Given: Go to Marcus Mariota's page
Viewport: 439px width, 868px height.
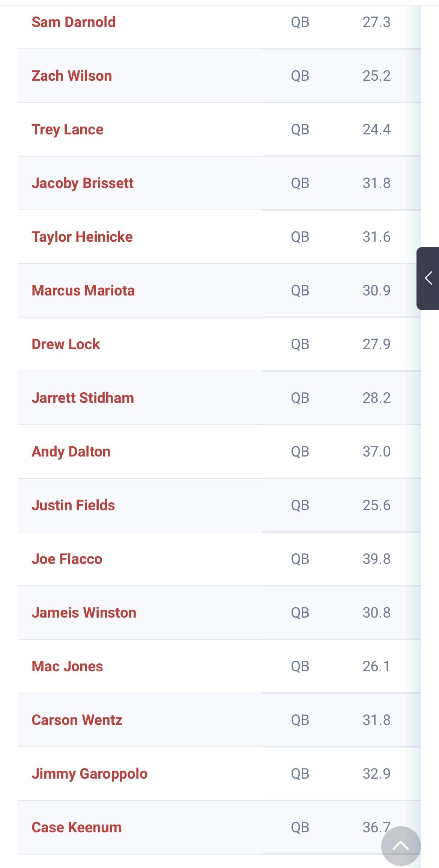Looking at the screenshot, I should click(x=83, y=291).
